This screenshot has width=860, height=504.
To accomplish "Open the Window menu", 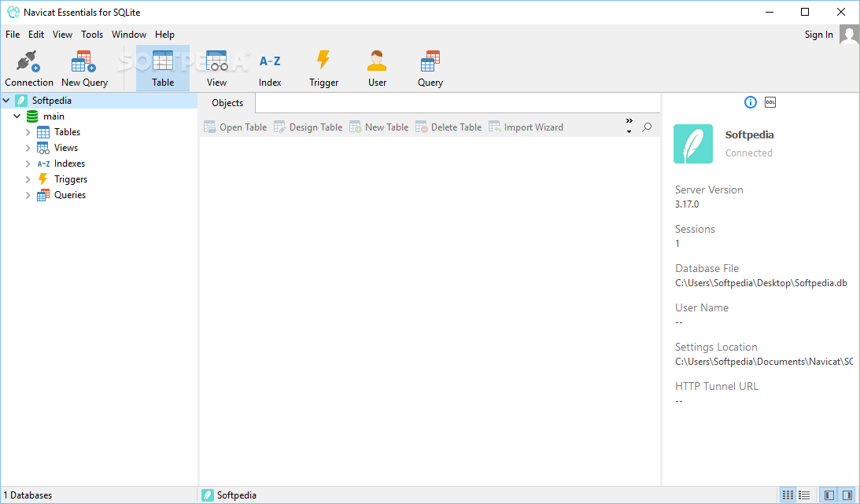I will point(129,35).
